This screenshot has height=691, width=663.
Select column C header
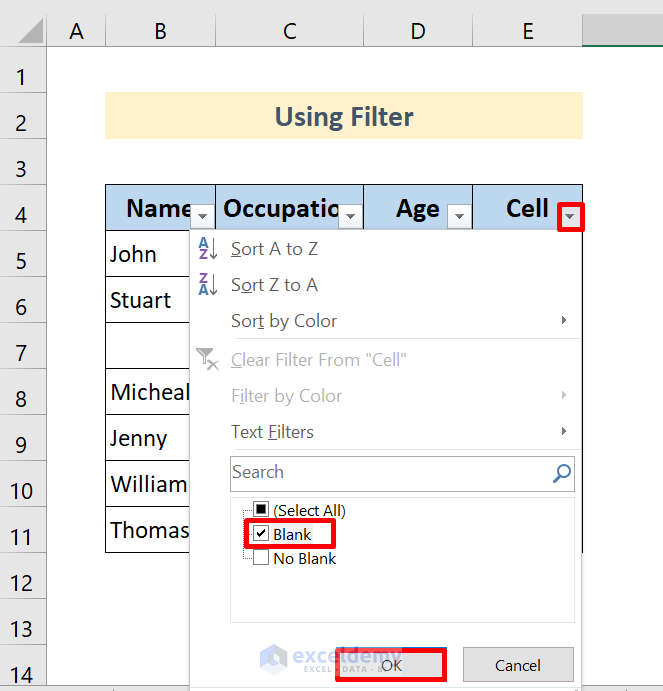290,30
